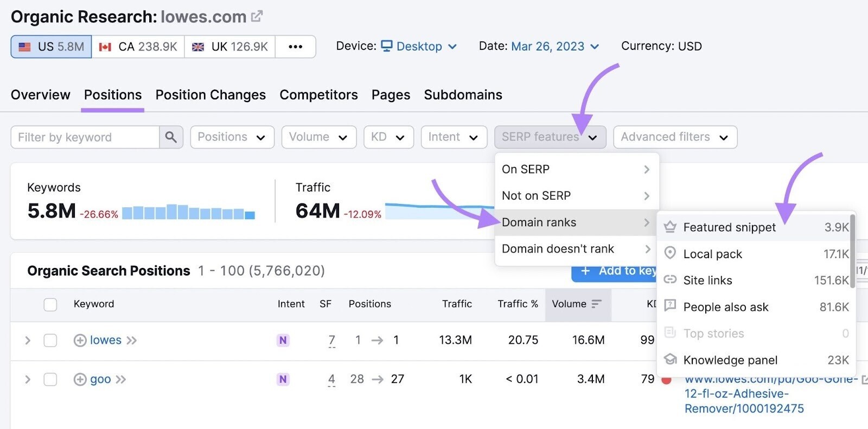Click the navigational intent badge for lowes
Screen dimensions: 868x429
pyautogui.click(x=283, y=340)
